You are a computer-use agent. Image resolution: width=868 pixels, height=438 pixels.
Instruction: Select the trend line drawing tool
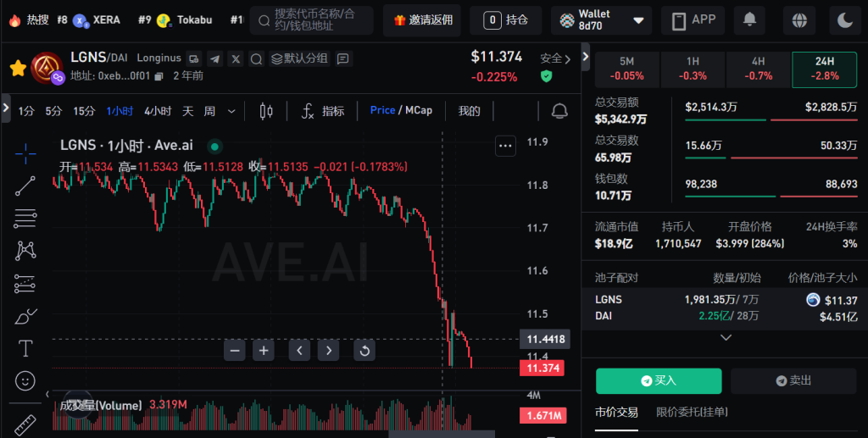coord(25,186)
